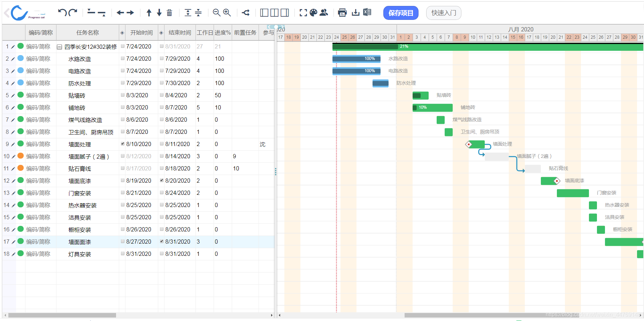Outdent task with the left arrow icon
644x321 pixels.
click(120, 13)
